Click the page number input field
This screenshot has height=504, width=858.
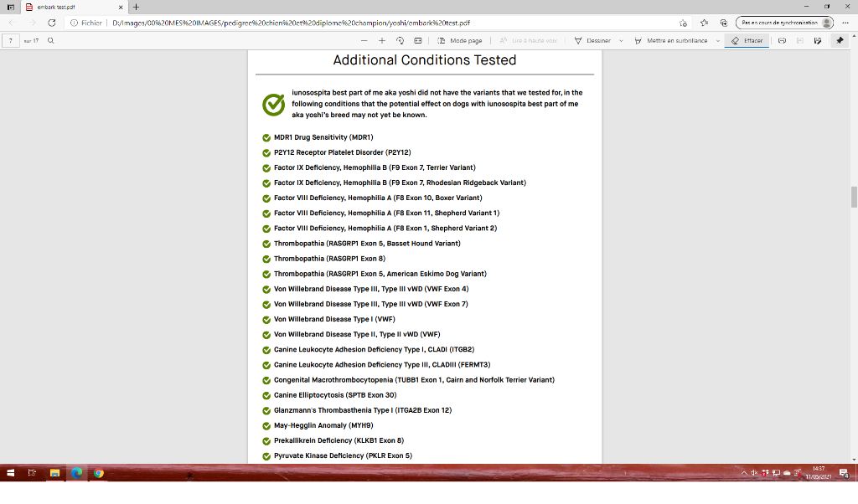(x=11, y=40)
